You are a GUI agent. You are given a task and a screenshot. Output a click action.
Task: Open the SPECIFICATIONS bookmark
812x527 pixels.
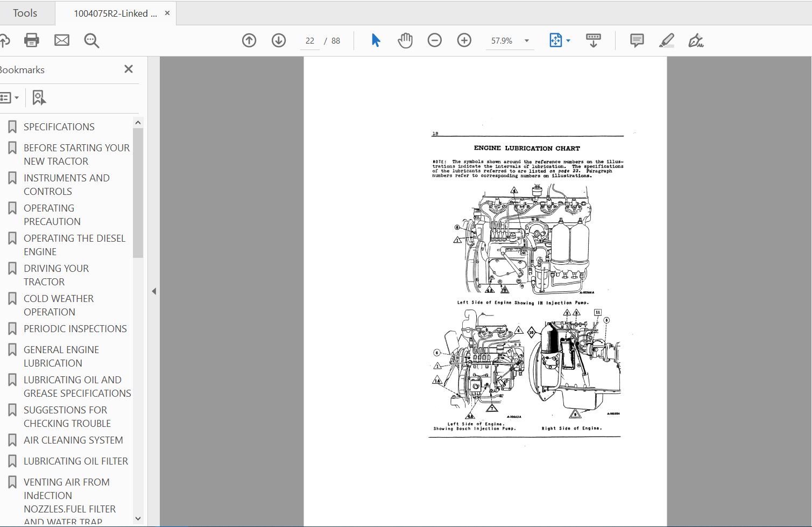tap(59, 127)
